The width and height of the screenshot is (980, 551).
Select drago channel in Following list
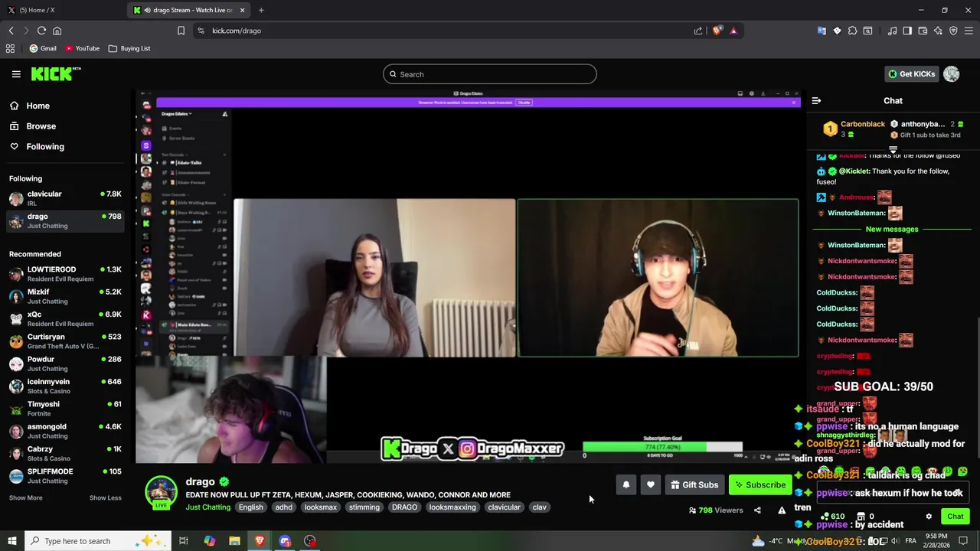[x=66, y=220]
